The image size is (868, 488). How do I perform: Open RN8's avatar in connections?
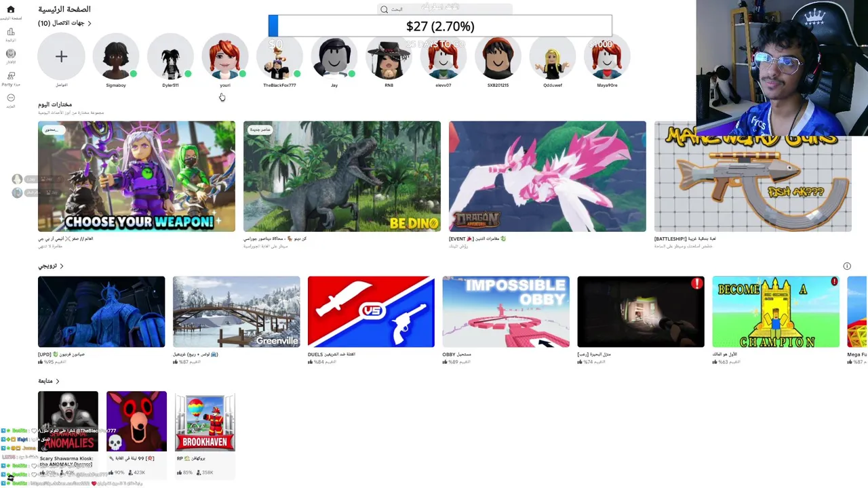pyautogui.click(x=389, y=57)
